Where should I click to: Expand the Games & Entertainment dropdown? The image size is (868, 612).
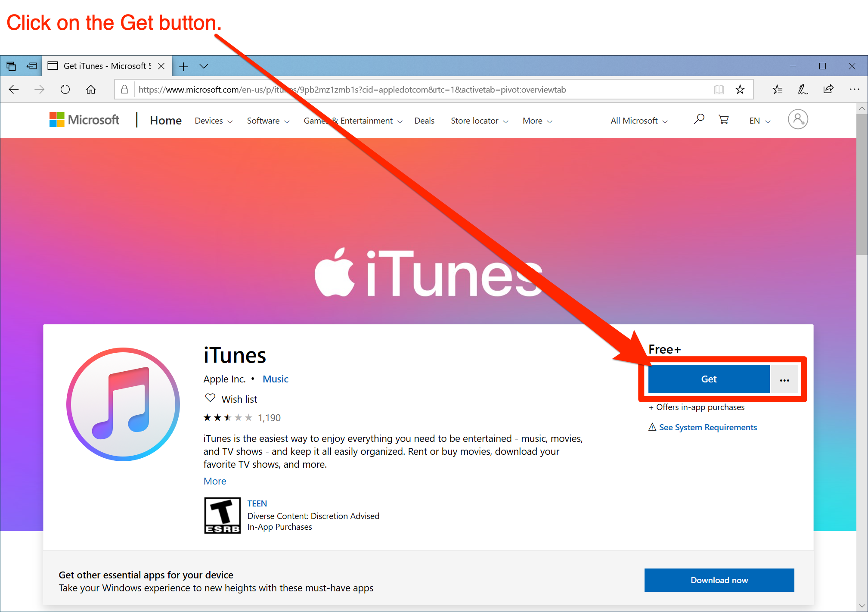[352, 121]
